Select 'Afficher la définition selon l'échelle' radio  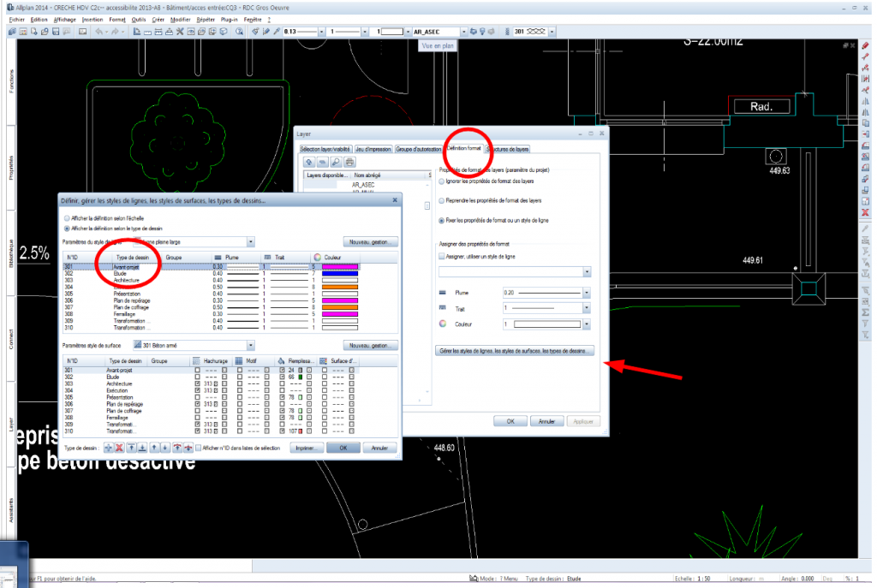point(67,218)
